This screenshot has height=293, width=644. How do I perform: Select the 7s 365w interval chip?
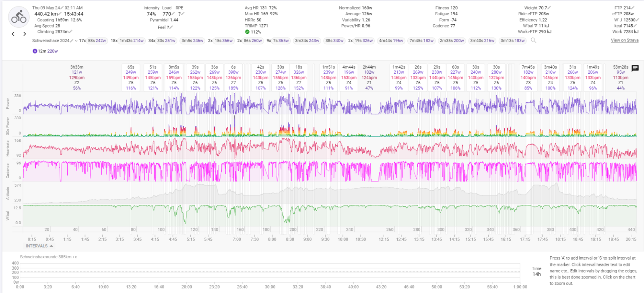pos(281,41)
